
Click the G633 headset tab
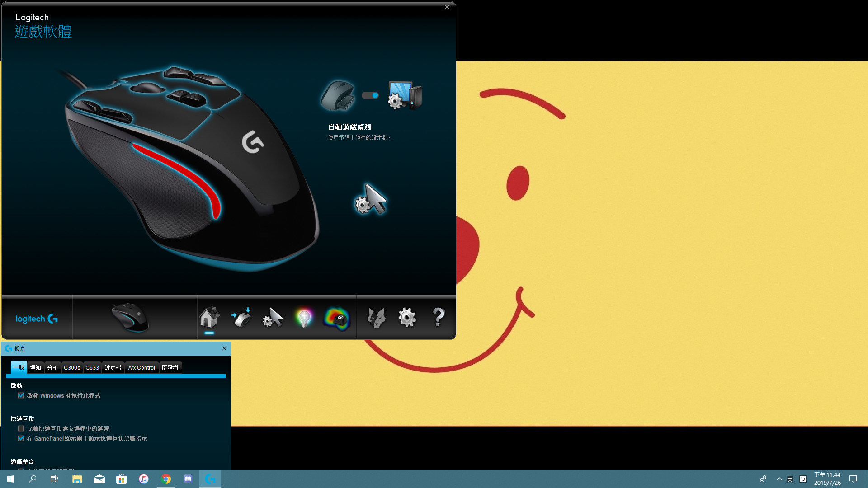coord(92,367)
